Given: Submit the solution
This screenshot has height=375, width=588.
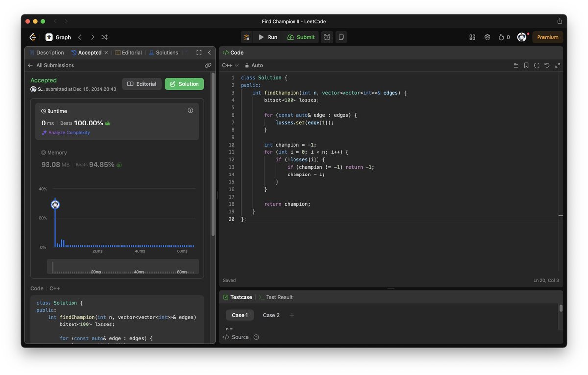Looking at the screenshot, I should [300, 37].
